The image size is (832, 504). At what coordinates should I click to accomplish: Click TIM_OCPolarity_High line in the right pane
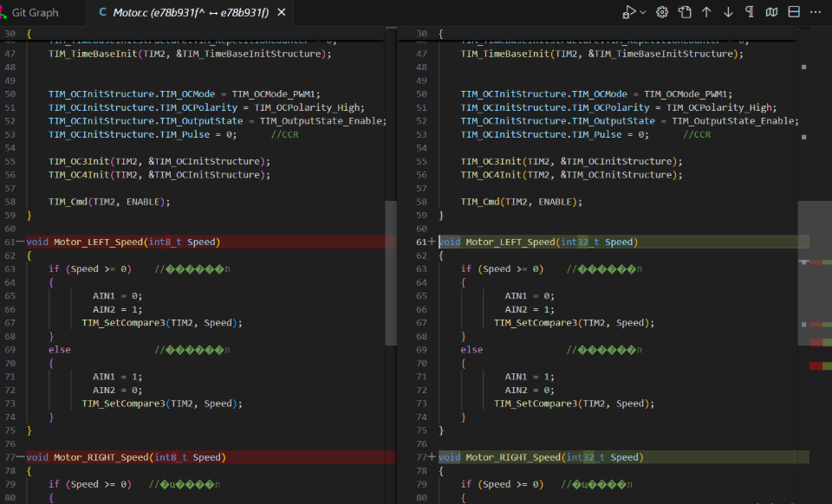(x=619, y=107)
